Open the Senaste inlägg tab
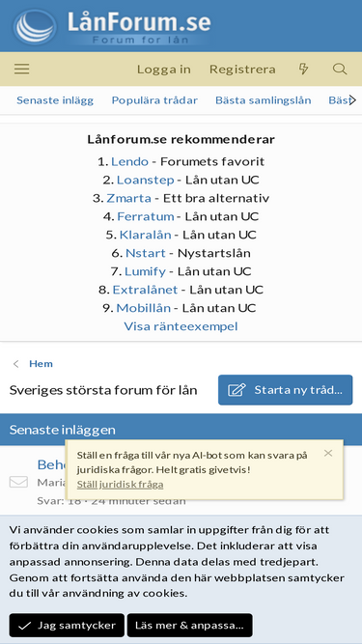Image resolution: width=362 pixels, height=644 pixels. pos(55,100)
